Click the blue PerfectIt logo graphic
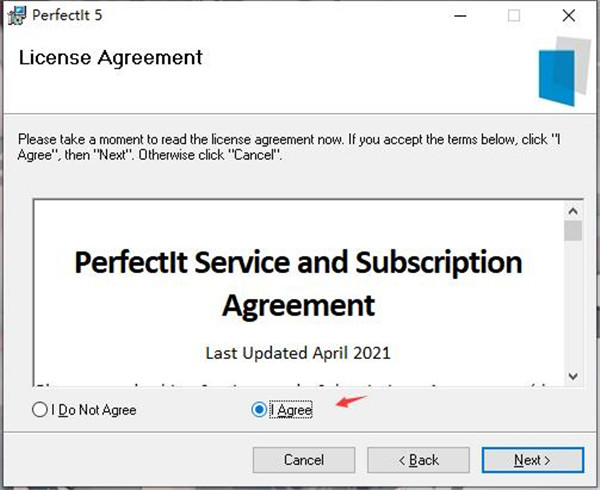 click(559, 68)
